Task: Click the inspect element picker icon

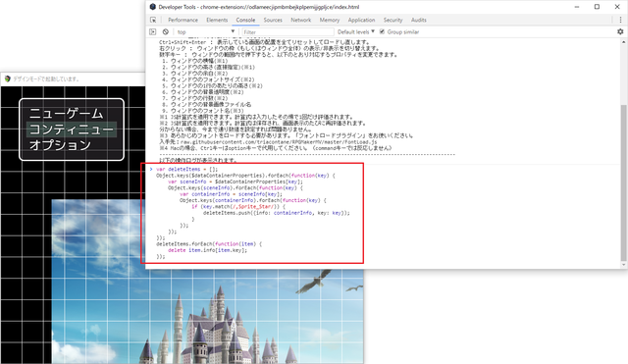Action: pyautogui.click(x=153, y=20)
